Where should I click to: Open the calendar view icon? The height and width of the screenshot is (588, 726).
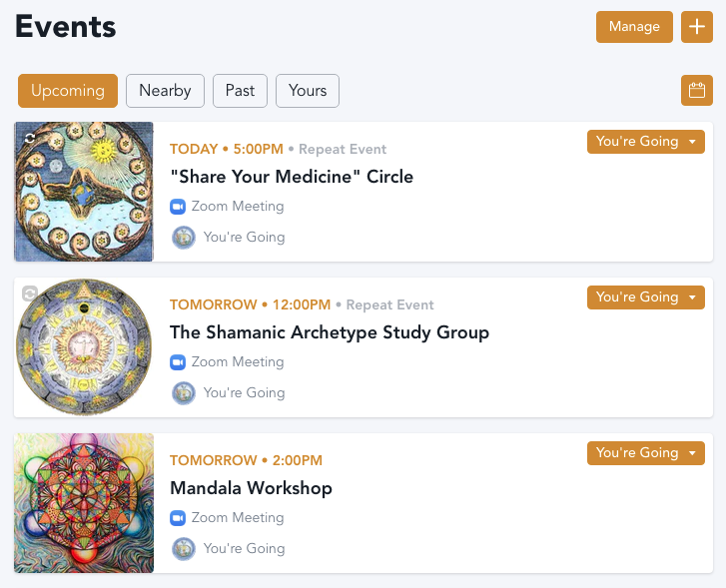click(696, 91)
